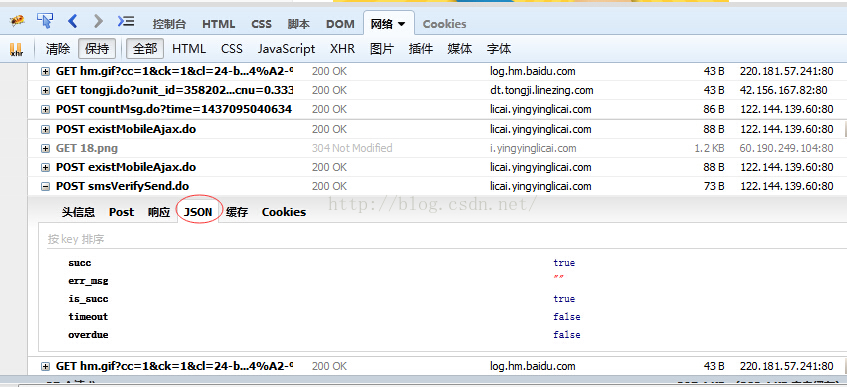847x387 pixels.
Task: Collapse the POST smsVerifySend.do request
Action: [45, 186]
